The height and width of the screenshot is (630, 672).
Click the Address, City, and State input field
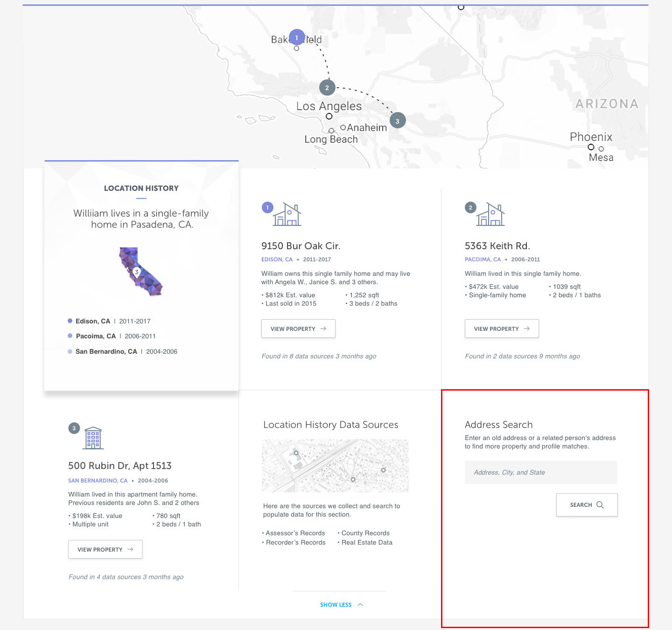540,472
